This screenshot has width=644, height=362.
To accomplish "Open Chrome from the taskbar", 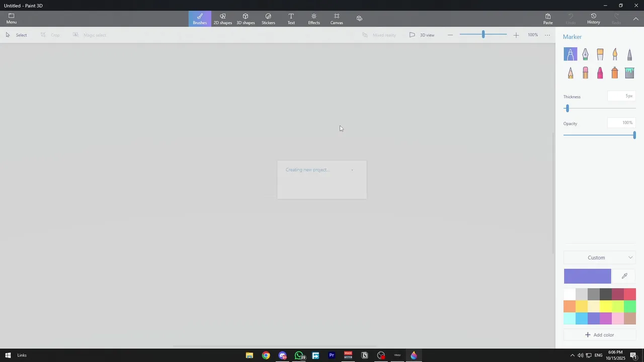I will [x=266, y=355].
